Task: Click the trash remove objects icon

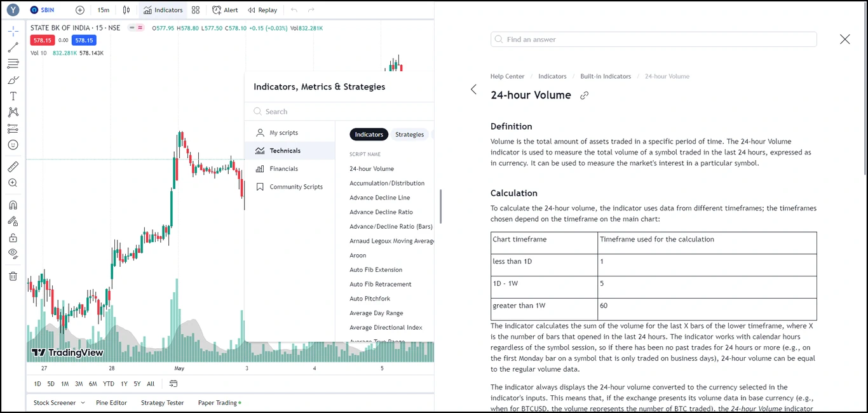Action: pyautogui.click(x=13, y=276)
